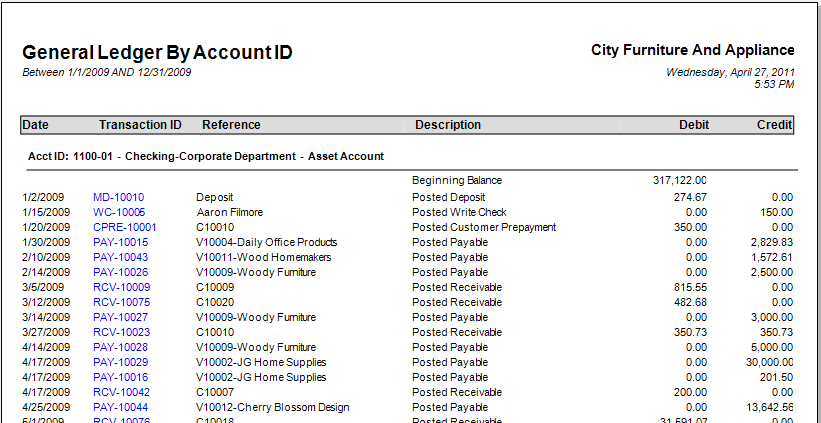The height and width of the screenshot is (423, 821).
Task: Click the Beginning Balance label
Action: click(457, 181)
